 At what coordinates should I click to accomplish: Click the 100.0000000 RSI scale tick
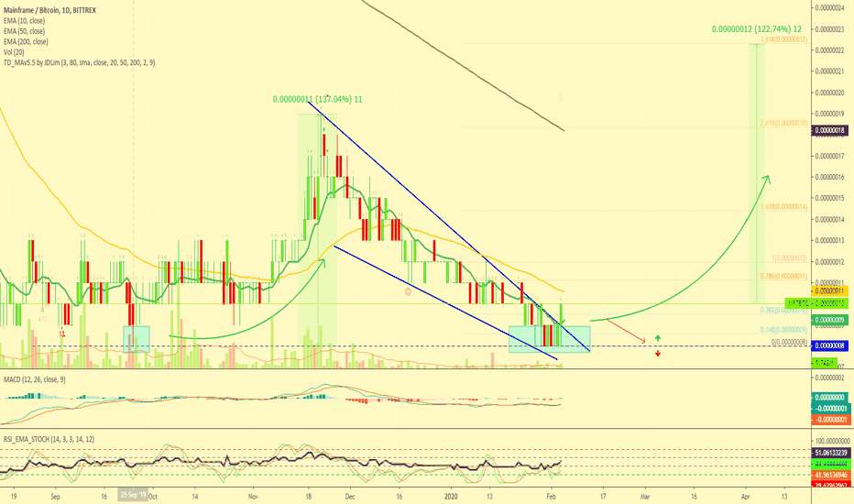831,441
